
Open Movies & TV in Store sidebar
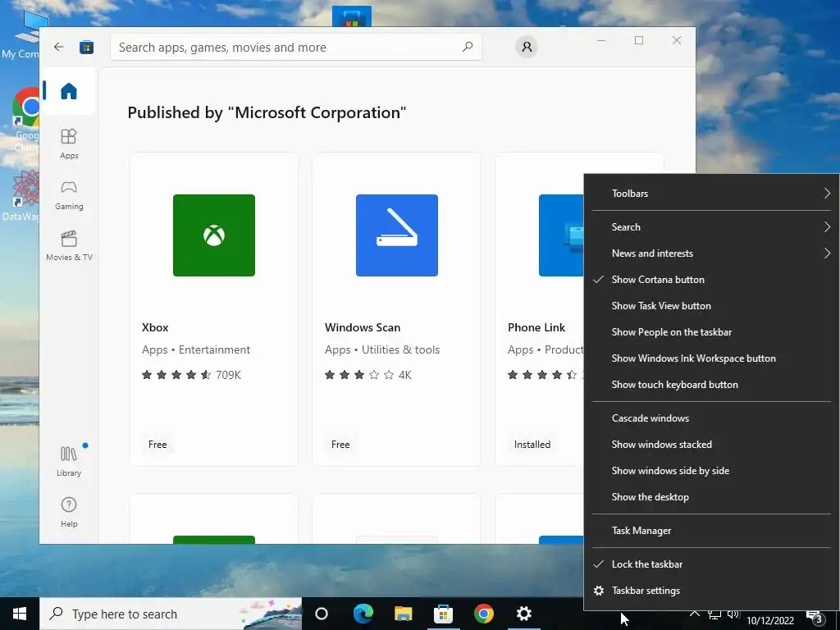point(69,245)
